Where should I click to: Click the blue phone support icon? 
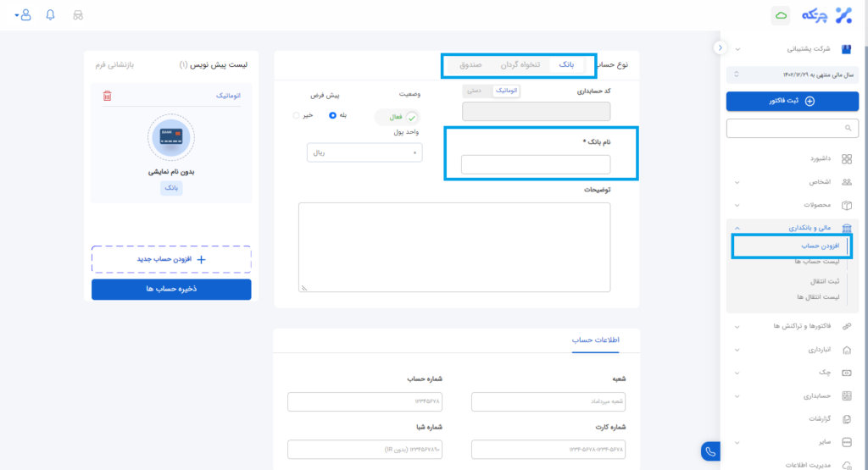coord(710,451)
